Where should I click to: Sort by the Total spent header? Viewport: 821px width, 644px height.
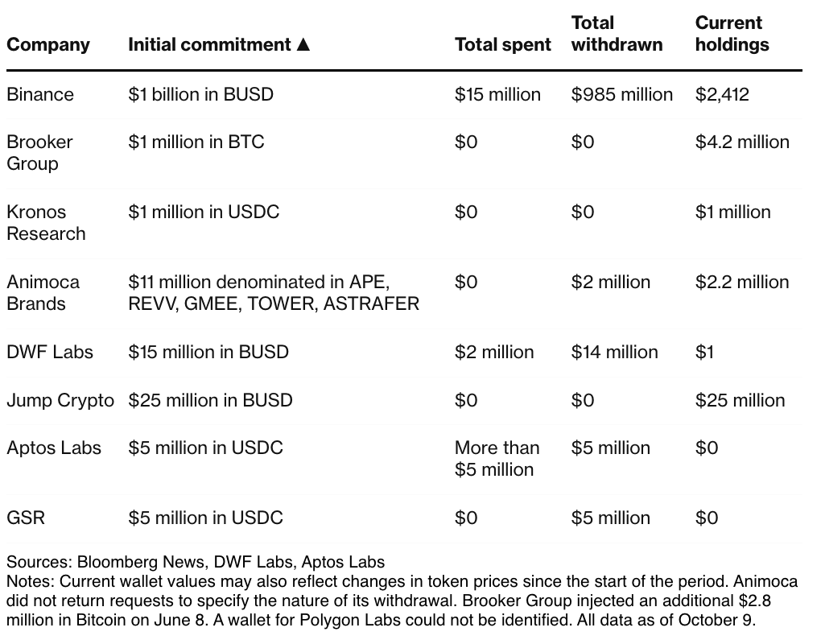tap(503, 44)
